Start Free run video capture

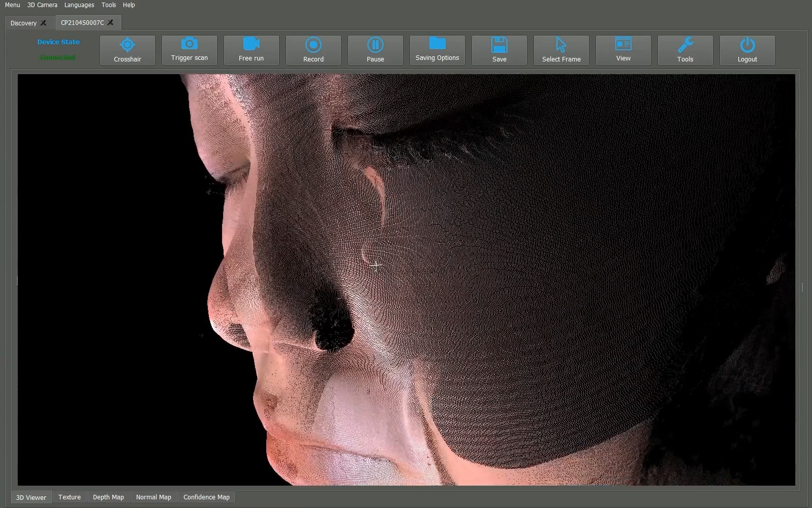pos(251,50)
